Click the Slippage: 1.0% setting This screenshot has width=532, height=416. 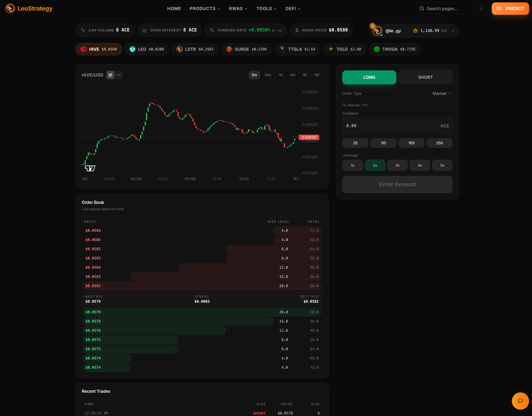pos(355,105)
